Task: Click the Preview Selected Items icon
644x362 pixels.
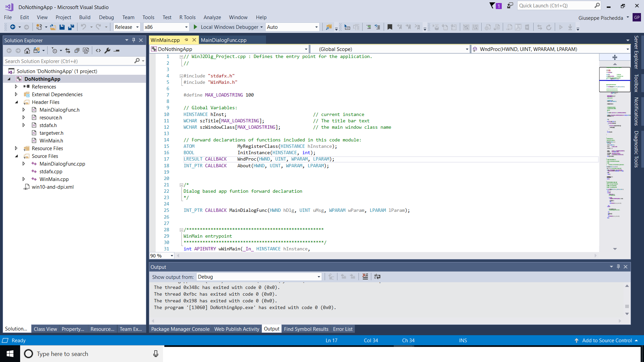Action: 117,51
